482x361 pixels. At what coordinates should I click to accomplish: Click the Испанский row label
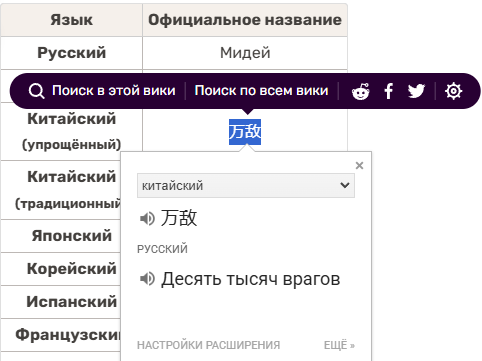pyautogui.click(x=72, y=302)
